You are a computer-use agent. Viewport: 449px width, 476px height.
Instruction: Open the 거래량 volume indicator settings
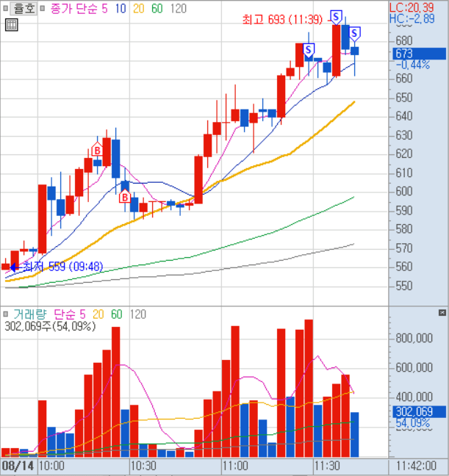(x=28, y=314)
